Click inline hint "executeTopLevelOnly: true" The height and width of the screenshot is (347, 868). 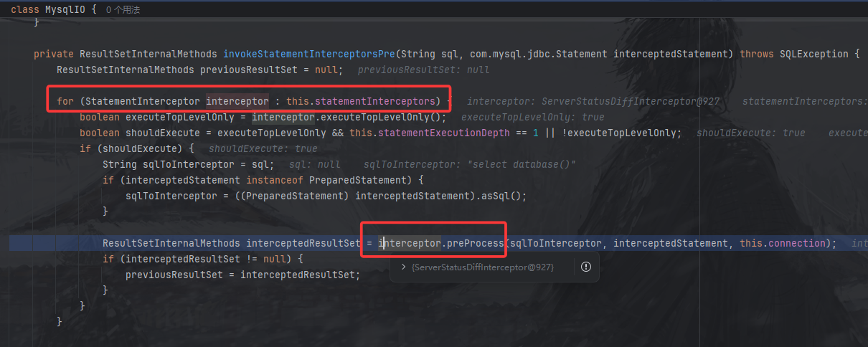tap(532, 117)
